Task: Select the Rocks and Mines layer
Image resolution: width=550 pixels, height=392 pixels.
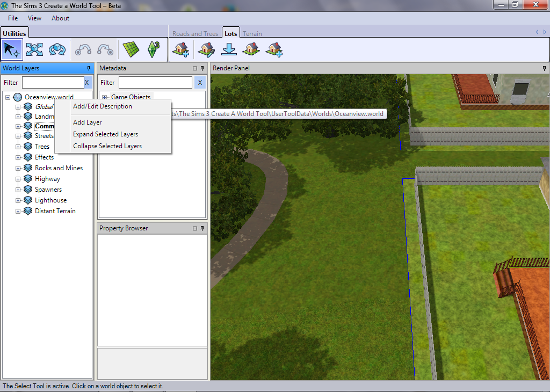Action: point(59,168)
